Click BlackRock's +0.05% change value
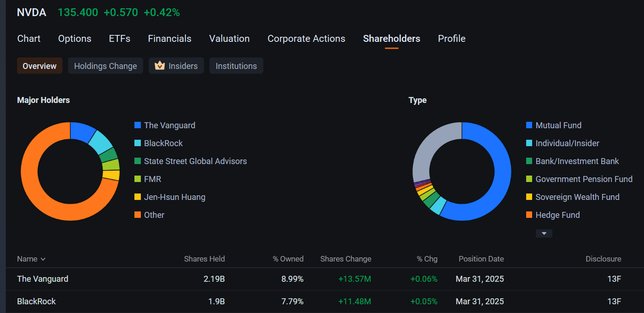This screenshot has height=313, width=644. point(424,302)
